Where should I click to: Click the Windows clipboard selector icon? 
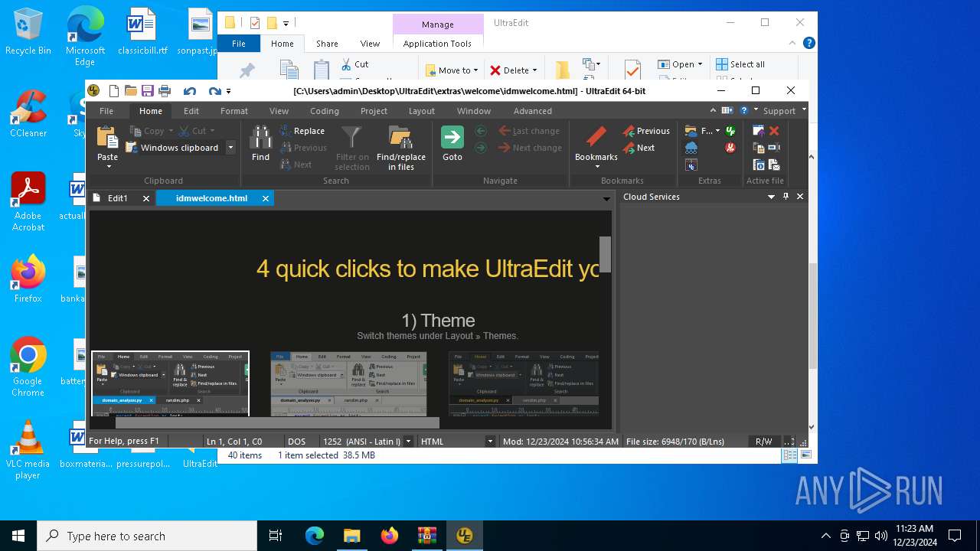[x=132, y=148]
